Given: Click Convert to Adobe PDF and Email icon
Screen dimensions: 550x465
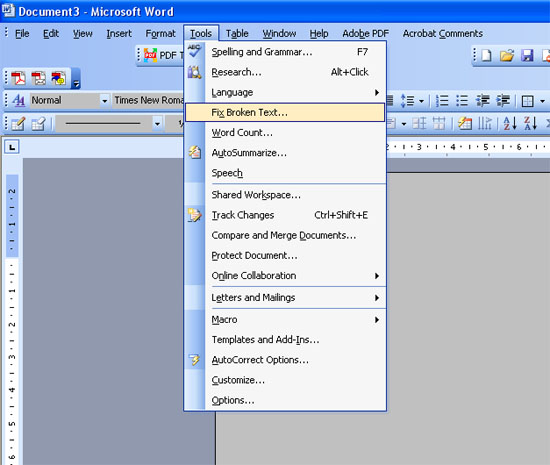Looking at the screenshot, I should (39, 78).
